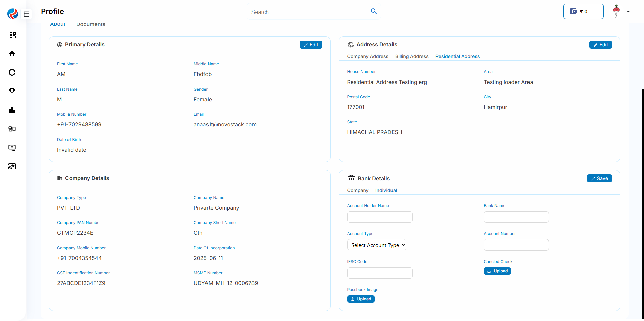Click the search magnifier icon
The image size is (644, 321).
pyautogui.click(x=374, y=12)
